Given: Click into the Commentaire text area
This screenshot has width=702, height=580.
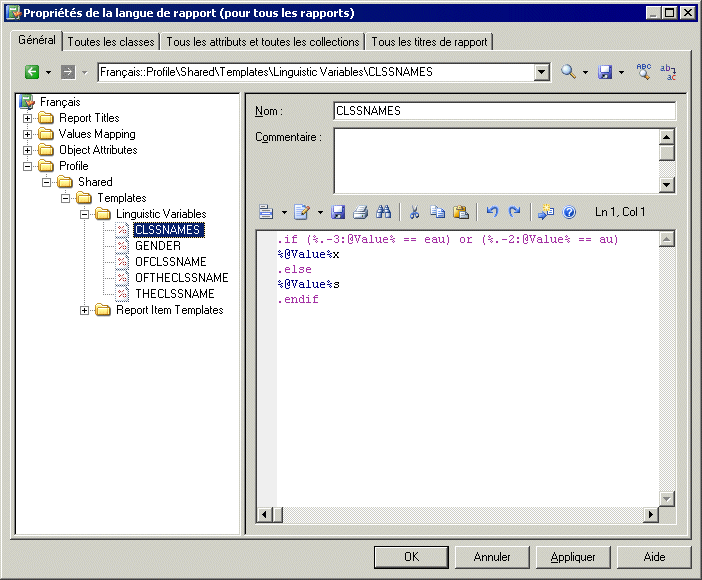Looking at the screenshot, I should coord(496,161).
